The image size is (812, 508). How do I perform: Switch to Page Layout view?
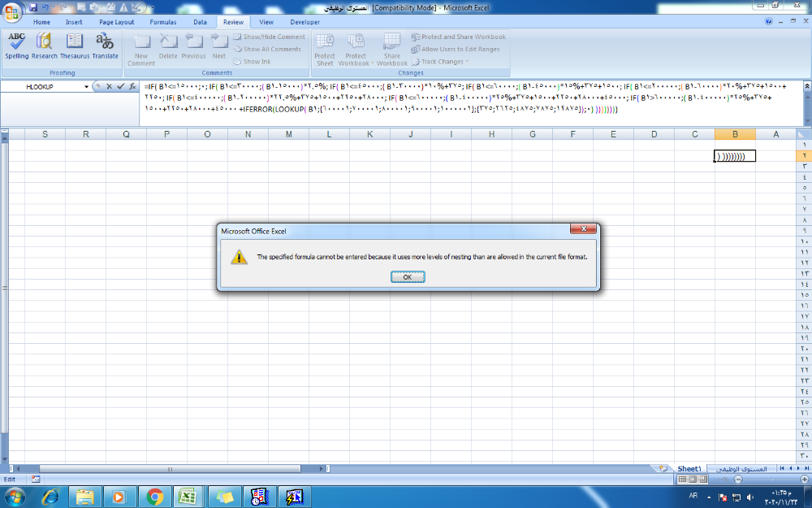(x=693, y=480)
